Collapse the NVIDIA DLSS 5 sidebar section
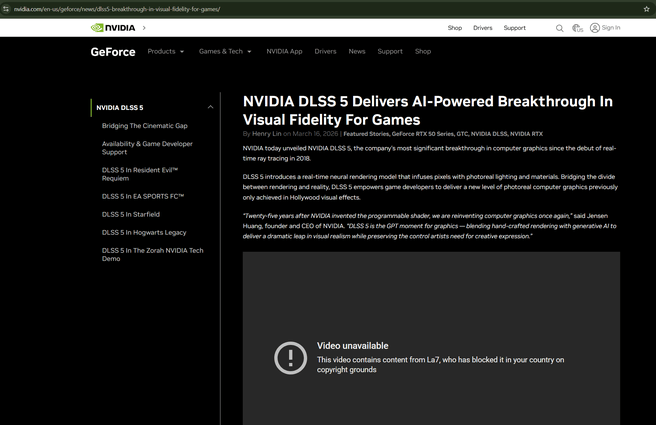Screen dimensions: 656x425 pos(210,107)
